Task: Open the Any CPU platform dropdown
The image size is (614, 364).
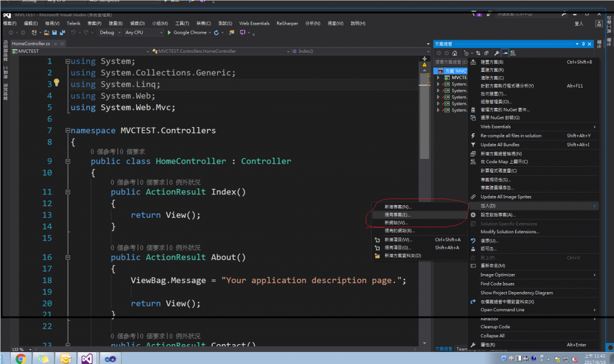Action: point(143,32)
